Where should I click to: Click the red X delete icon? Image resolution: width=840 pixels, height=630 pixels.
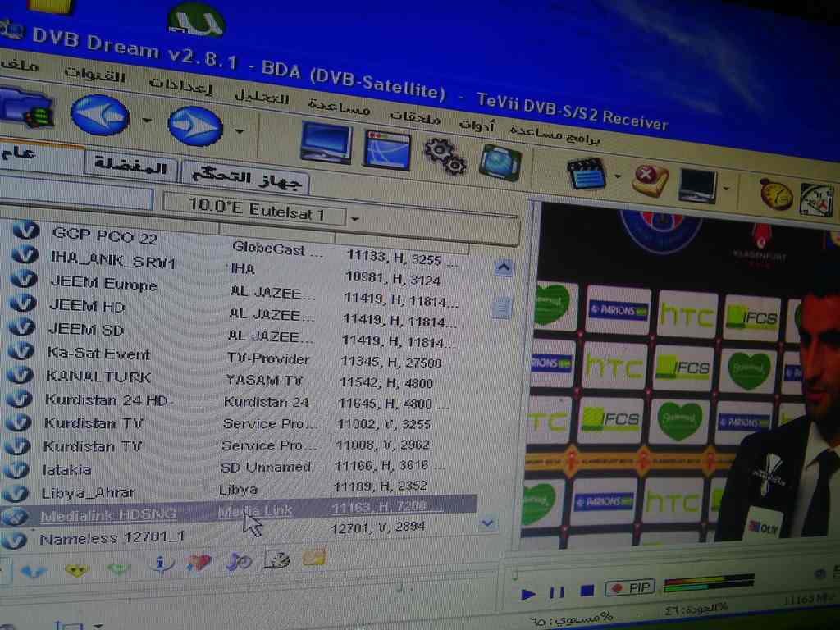(650, 180)
